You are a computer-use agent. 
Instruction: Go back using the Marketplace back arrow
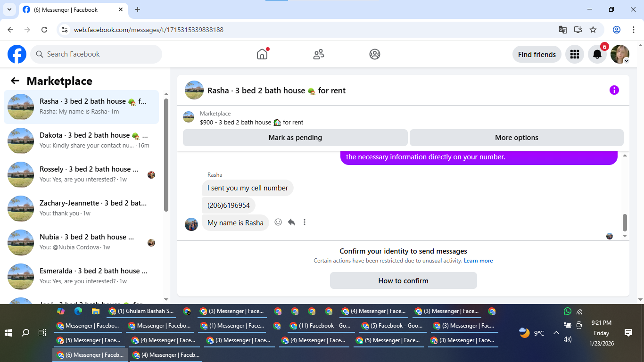pyautogui.click(x=15, y=81)
